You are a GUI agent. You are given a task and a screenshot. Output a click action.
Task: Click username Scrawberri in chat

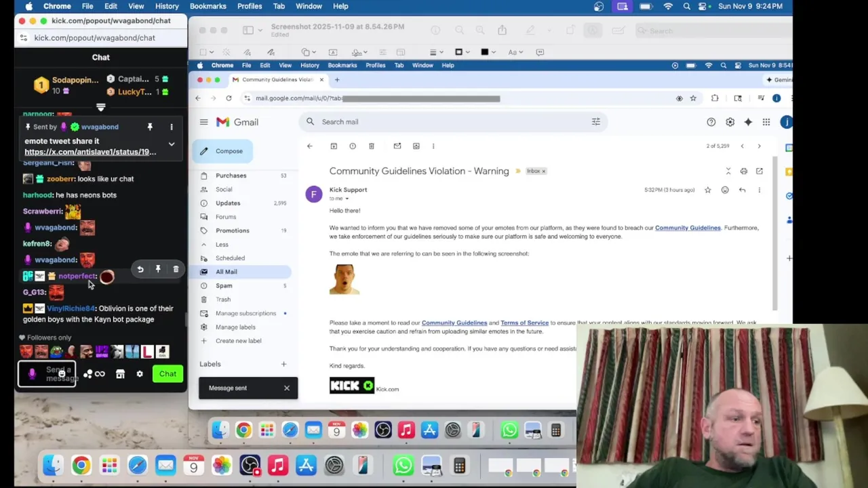[42, 211]
